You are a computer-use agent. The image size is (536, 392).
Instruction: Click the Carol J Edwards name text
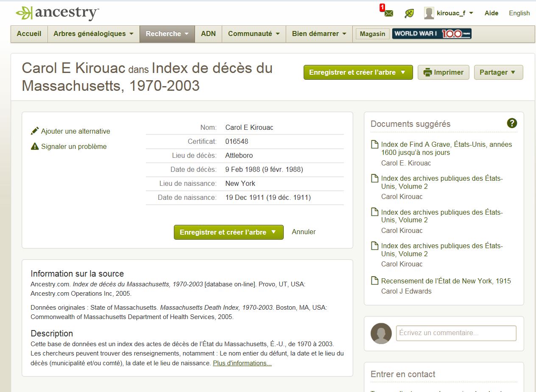(406, 291)
